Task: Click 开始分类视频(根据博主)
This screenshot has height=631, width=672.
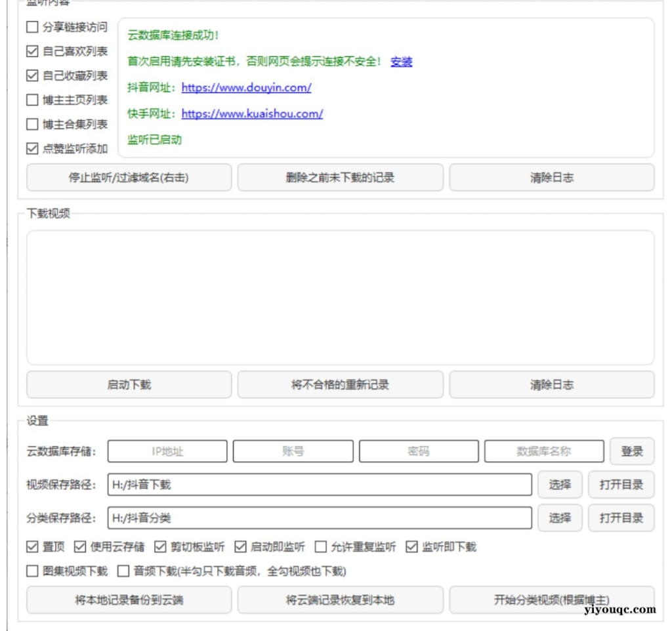Action: pos(553,600)
